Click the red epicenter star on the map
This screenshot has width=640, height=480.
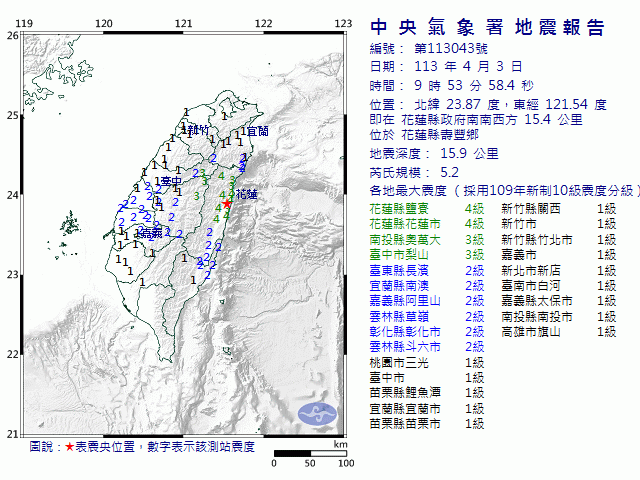tap(227, 203)
